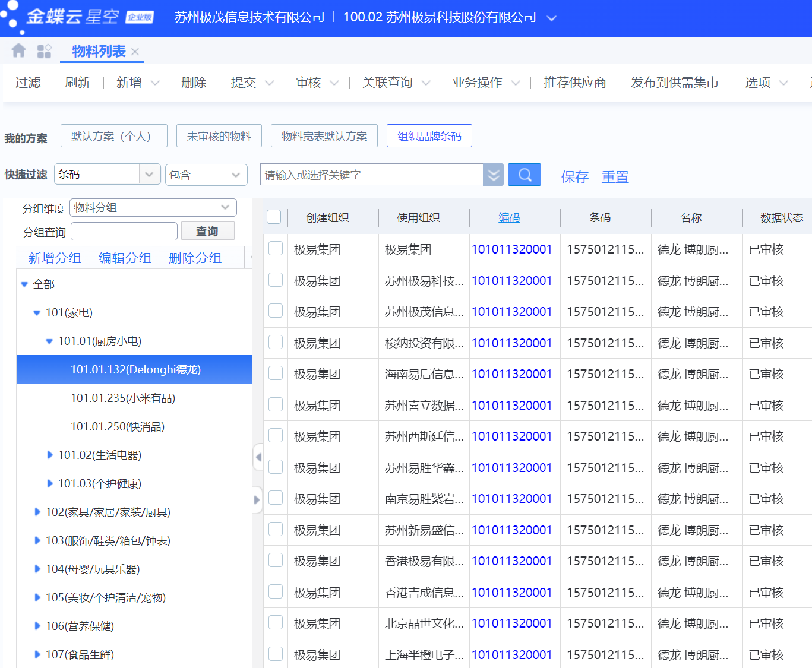Collapse the 101(家电) tree node
The height and width of the screenshot is (668, 812).
[x=37, y=313]
